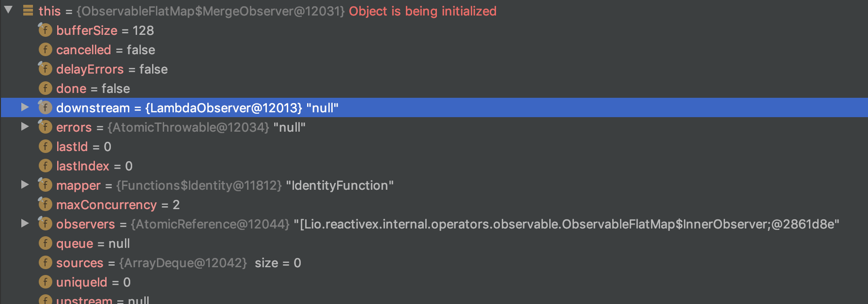Click the field icon next to sources
This screenshot has height=304, width=868.
point(45,262)
